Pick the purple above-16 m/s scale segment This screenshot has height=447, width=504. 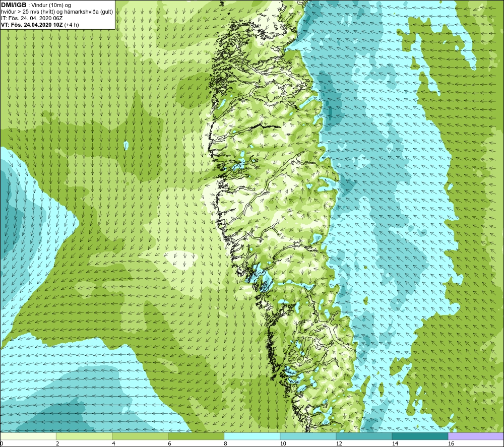click(476, 436)
